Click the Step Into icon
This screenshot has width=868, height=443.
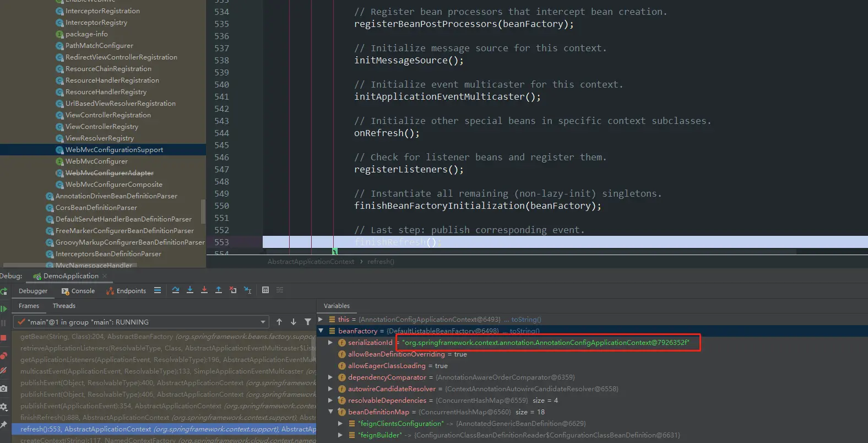point(190,290)
